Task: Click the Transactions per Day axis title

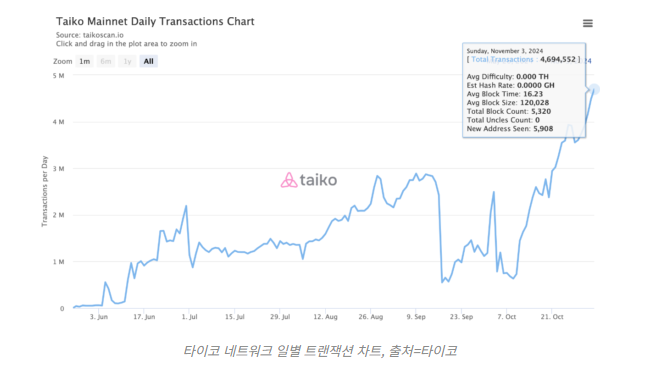Action: click(45, 192)
